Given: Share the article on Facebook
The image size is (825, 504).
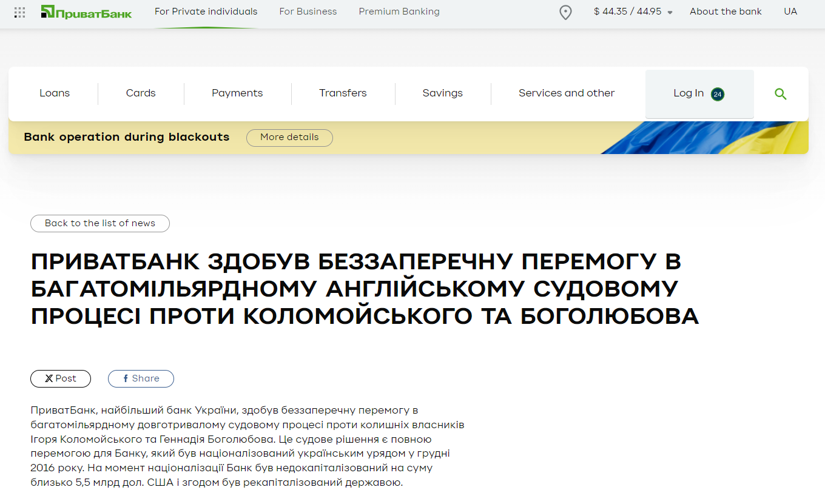Looking at the screenshot, I should click(141, 378).
